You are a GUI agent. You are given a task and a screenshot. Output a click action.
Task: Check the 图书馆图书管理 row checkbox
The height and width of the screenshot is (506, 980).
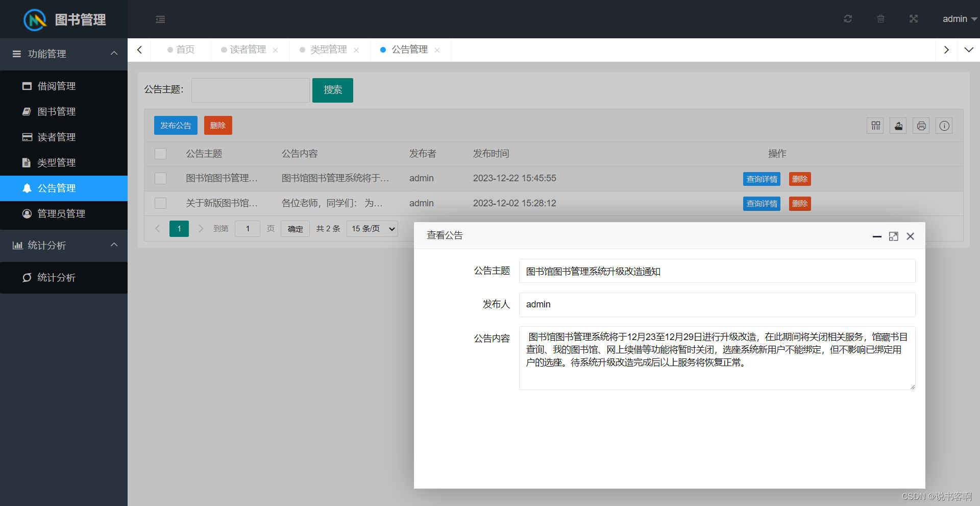pos(161,178)
